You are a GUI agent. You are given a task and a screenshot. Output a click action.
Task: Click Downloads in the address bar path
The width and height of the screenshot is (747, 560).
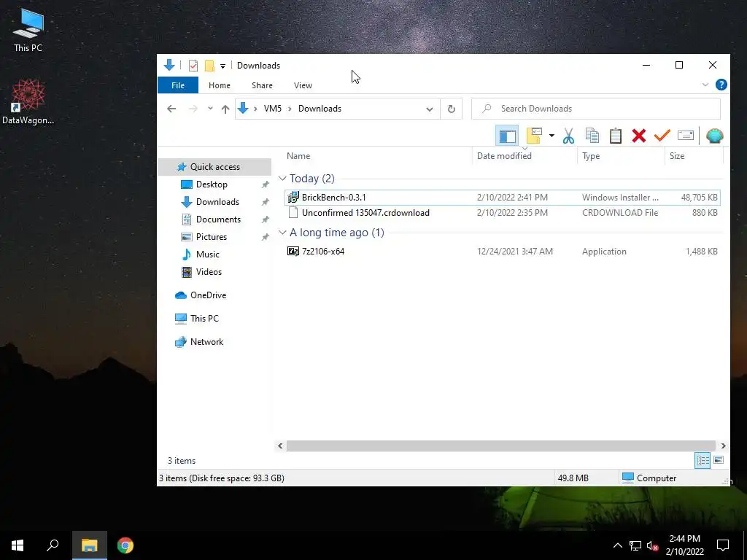pos(320,109)
